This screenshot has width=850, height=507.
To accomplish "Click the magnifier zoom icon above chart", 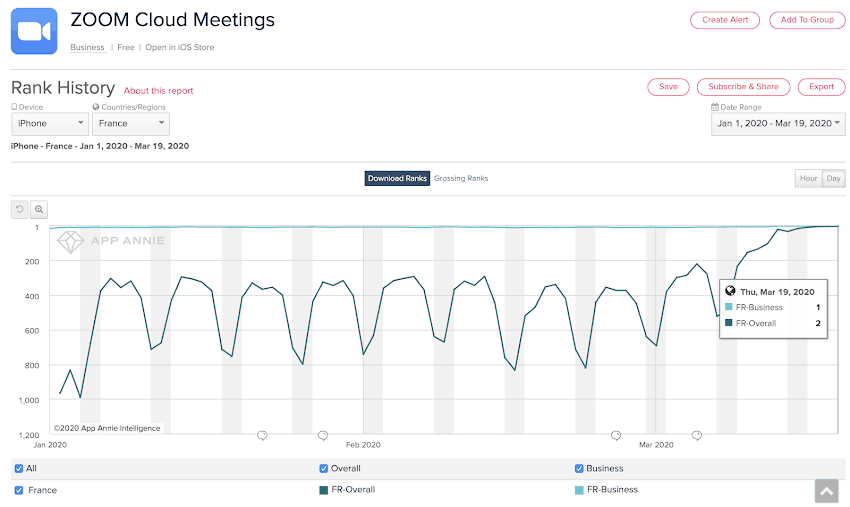I will click(39, 209).
